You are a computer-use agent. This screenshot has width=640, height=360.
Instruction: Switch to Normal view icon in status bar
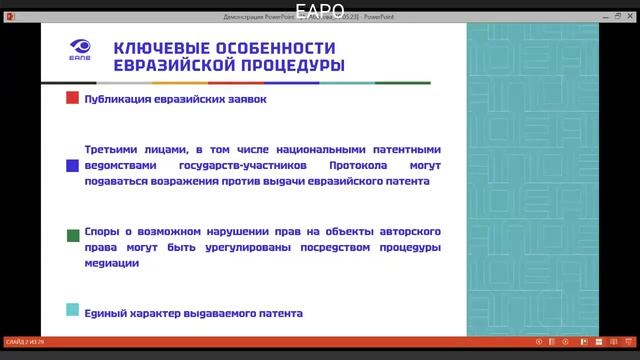pos(584,342)
